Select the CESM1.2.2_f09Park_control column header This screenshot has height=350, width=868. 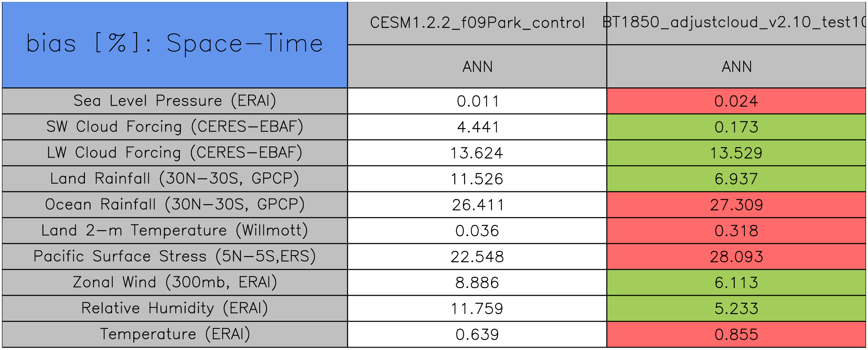(477, 23)
